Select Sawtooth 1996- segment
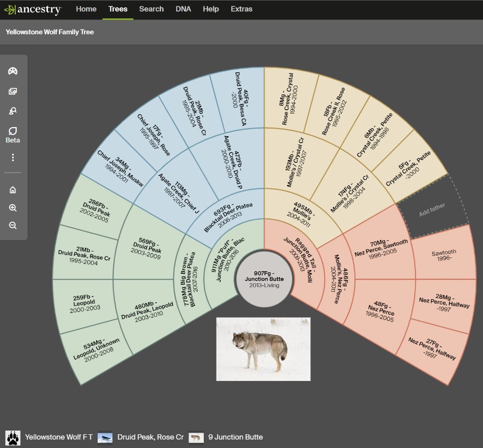 (x=444, y=255)
